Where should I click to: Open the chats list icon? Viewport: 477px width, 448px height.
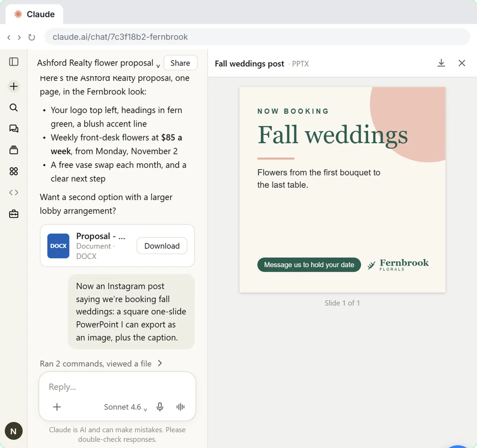coord(14,129)
